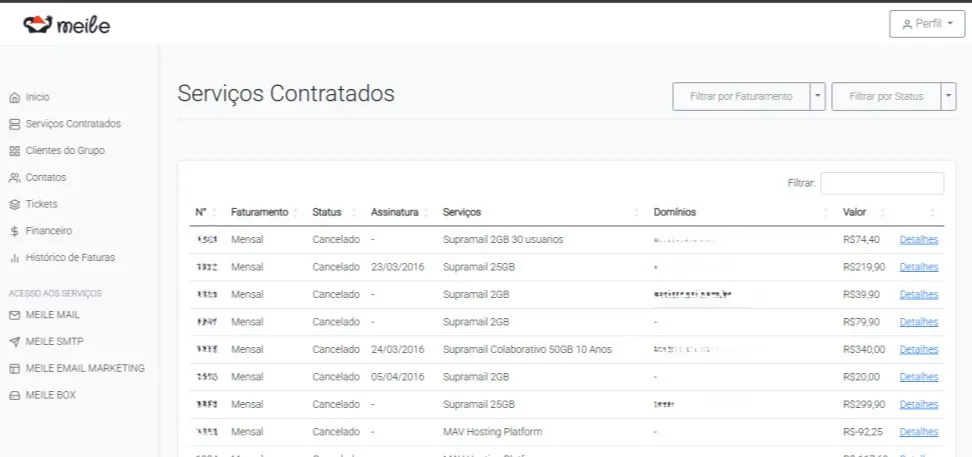Launch MEILE EMAIL MARKETING service

click(x=85, y=368)
